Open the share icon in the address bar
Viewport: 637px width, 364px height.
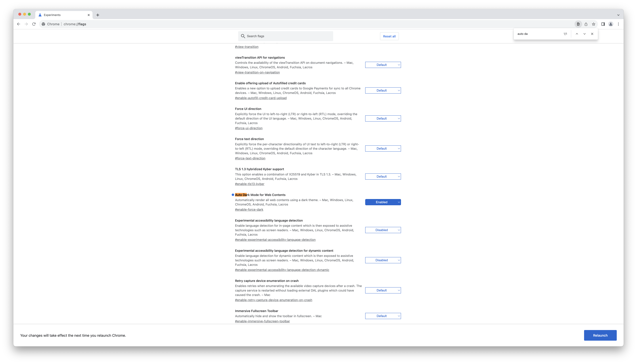click(586, 24)
